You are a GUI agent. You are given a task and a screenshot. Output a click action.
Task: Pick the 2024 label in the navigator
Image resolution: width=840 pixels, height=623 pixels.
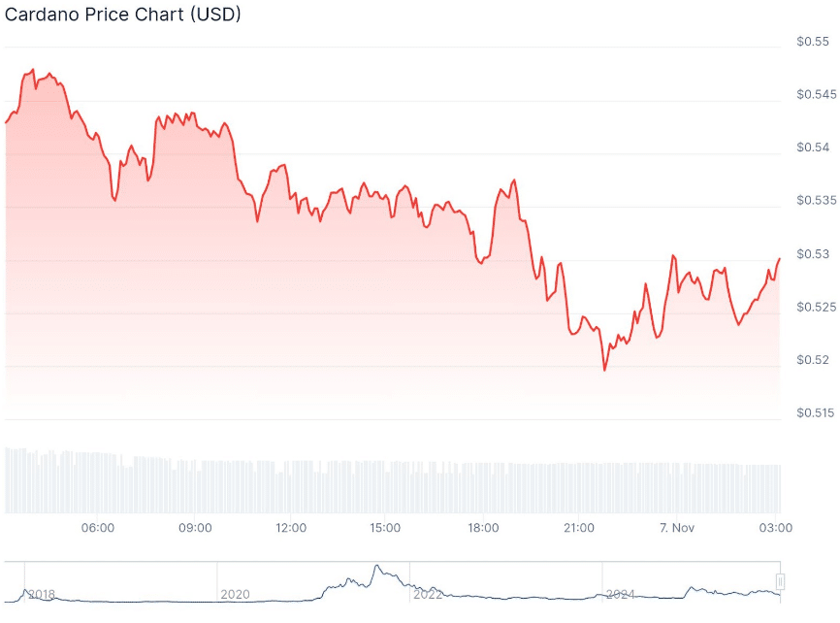pos(620,594)
